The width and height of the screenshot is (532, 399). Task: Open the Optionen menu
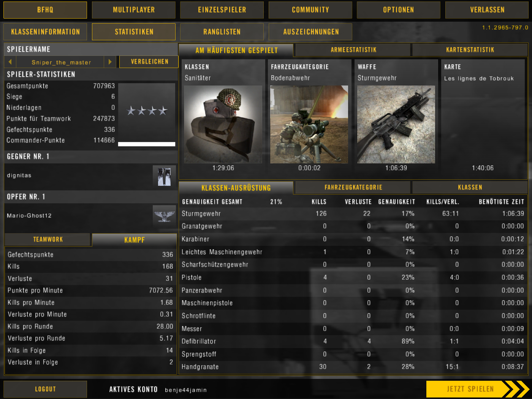[x=398, y=10]
